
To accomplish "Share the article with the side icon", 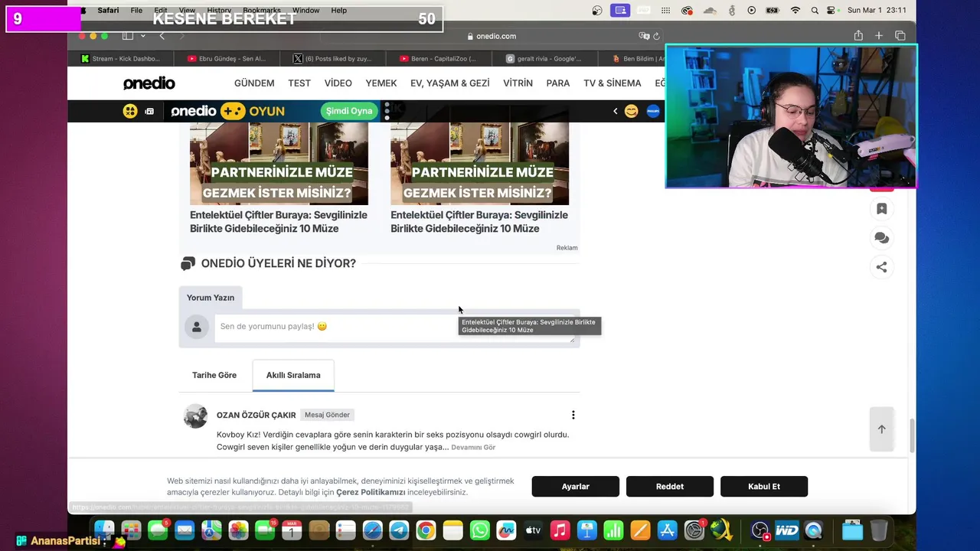I will coord(881,267).
